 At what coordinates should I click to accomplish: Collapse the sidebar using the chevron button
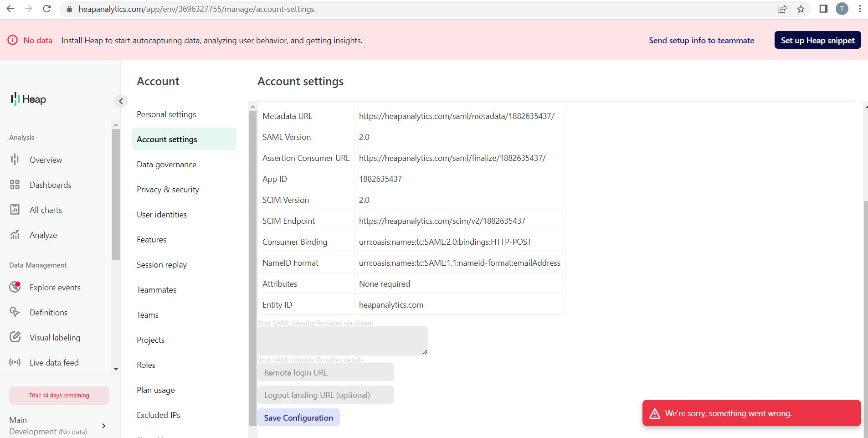(x=121, y=101)
